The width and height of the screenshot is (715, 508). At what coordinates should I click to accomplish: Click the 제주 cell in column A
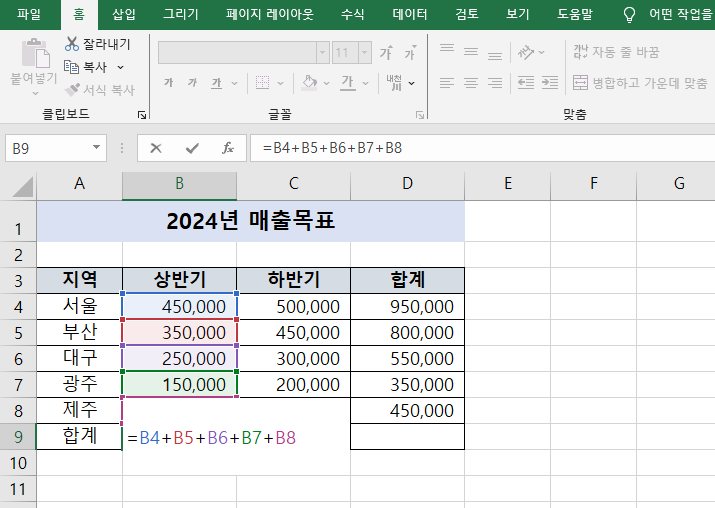point(79,410)
